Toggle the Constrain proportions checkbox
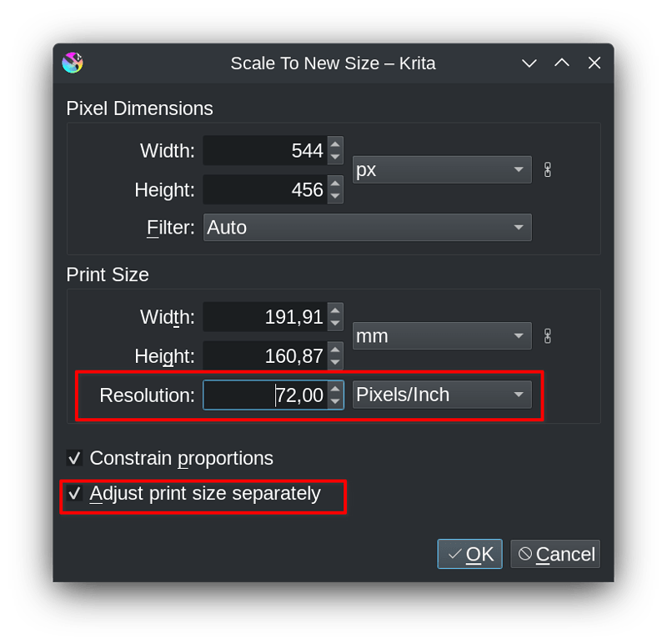This screenshot has width=667, height=644. [x=74, y=458]
